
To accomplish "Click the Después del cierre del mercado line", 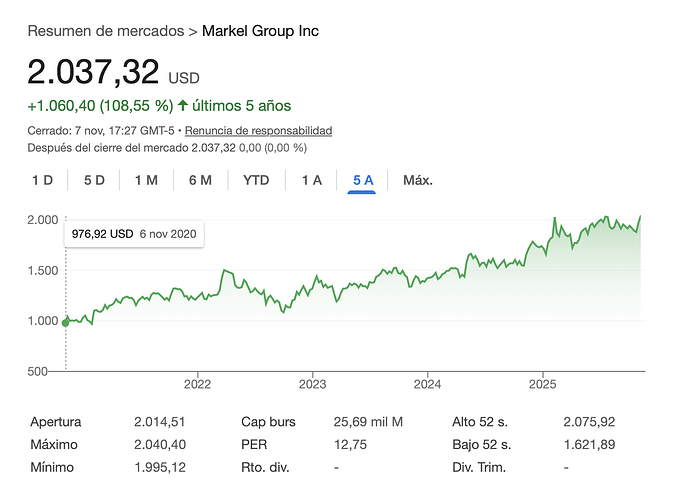I will tap(167, 147).
